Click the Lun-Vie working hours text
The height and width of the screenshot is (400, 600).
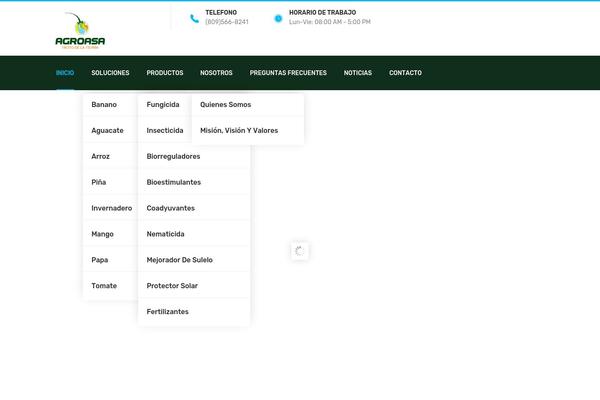(x=330, y=22)
